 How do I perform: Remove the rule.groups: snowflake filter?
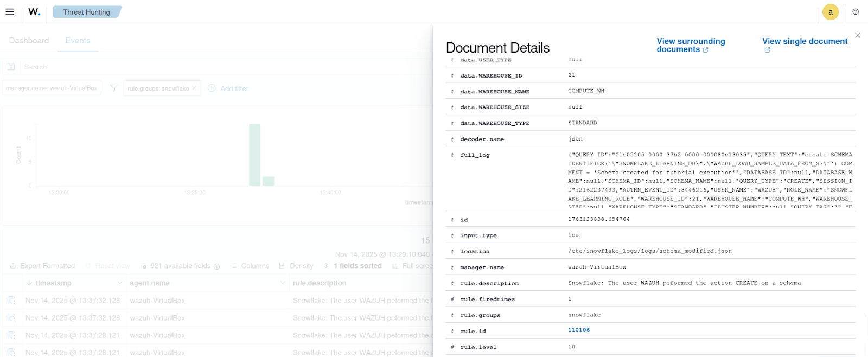(194, 88)
